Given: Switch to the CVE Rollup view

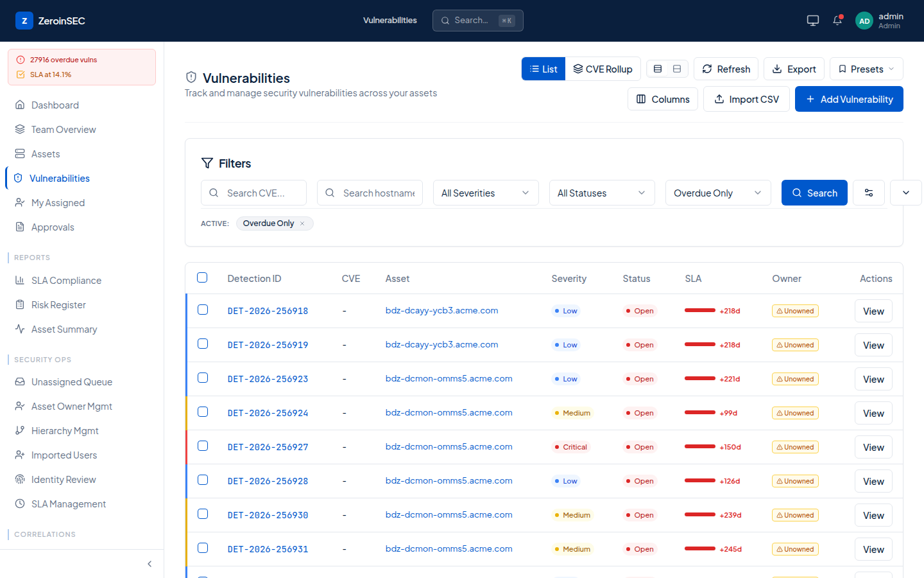Looking at the screenshot, I should 603,69.
